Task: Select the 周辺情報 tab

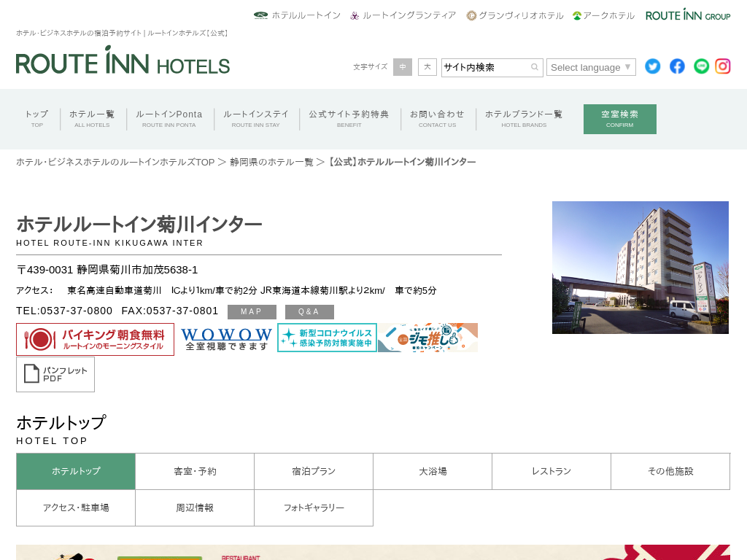Action: coord(195,508)
